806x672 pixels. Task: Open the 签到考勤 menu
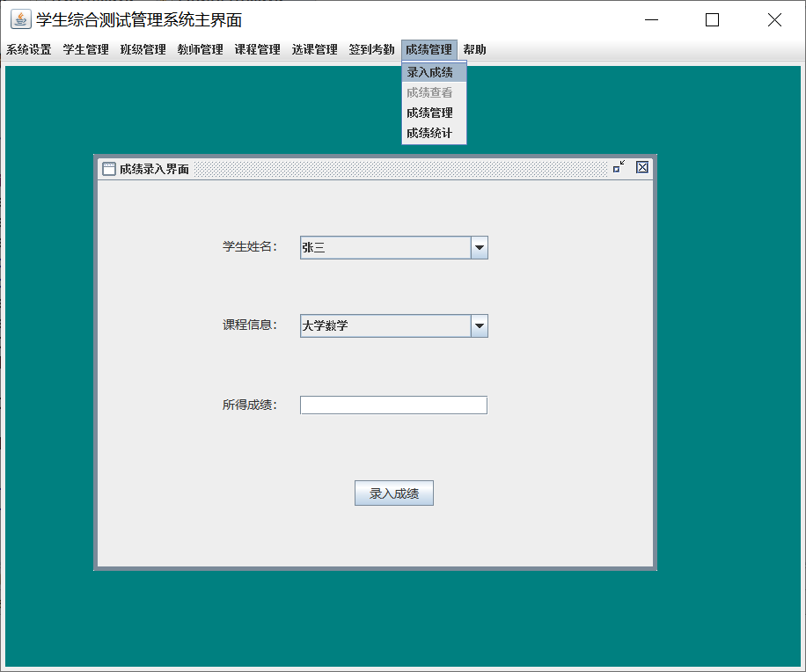tap(371, 49)
